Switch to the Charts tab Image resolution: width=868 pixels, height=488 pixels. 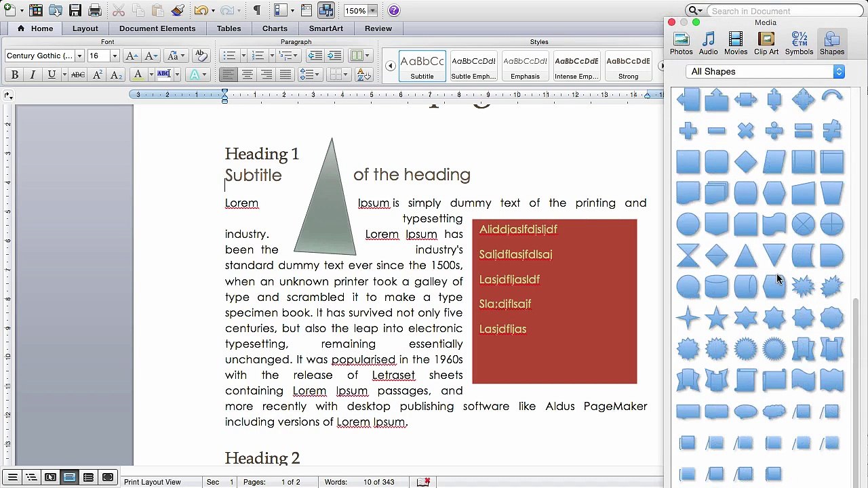[275, 28]
